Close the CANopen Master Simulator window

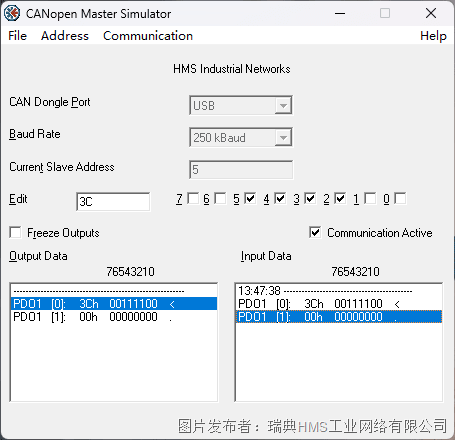click(431, 13)
